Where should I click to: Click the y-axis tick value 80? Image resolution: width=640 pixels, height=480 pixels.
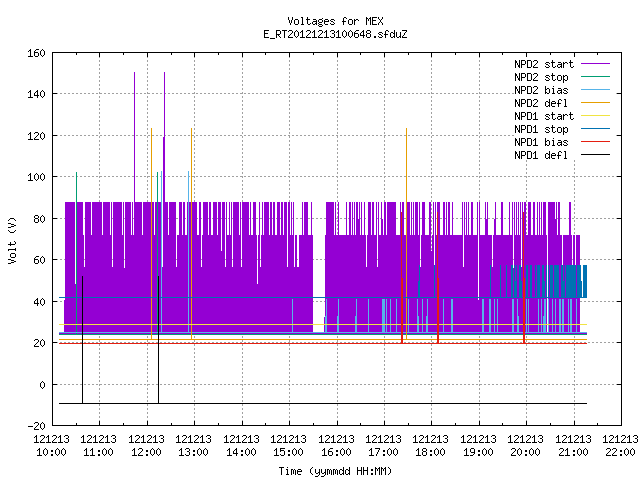[x=39, y=219]
